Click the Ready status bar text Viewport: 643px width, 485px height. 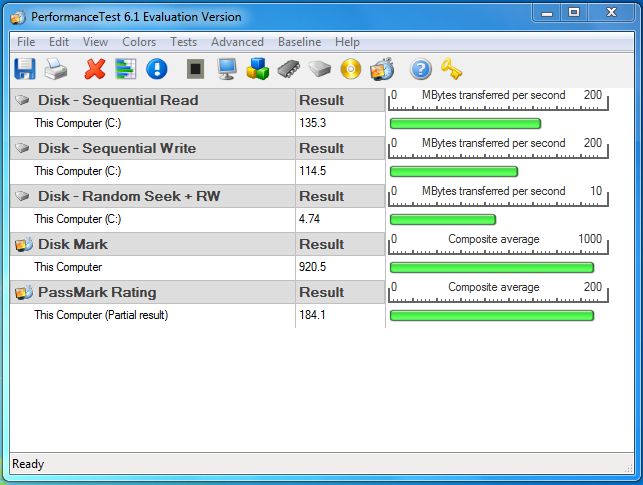[28, 464]
